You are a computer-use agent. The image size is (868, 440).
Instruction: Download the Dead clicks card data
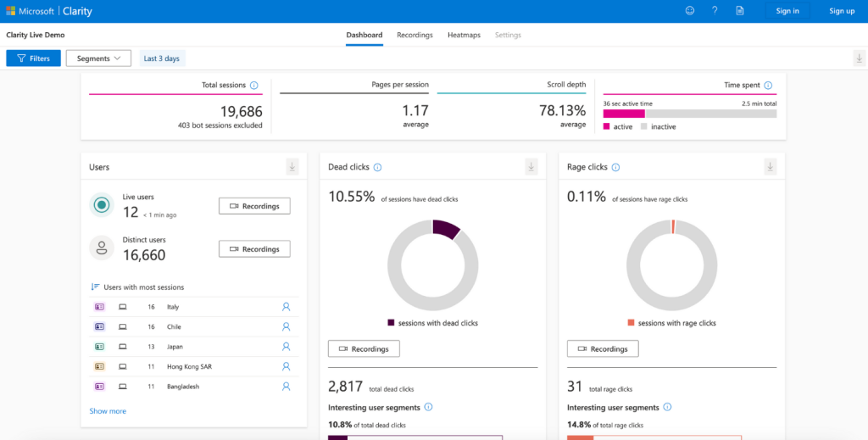tap(531, 167)
